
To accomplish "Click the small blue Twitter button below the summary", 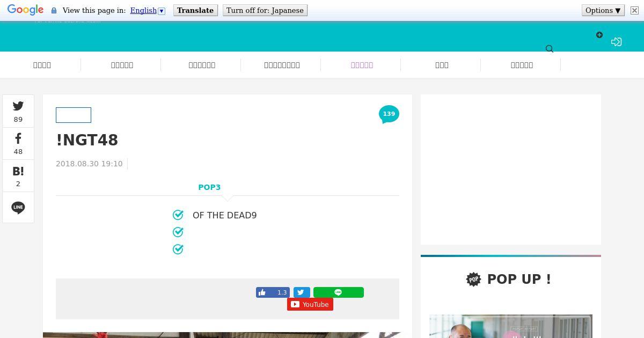I will pos(302,292).
